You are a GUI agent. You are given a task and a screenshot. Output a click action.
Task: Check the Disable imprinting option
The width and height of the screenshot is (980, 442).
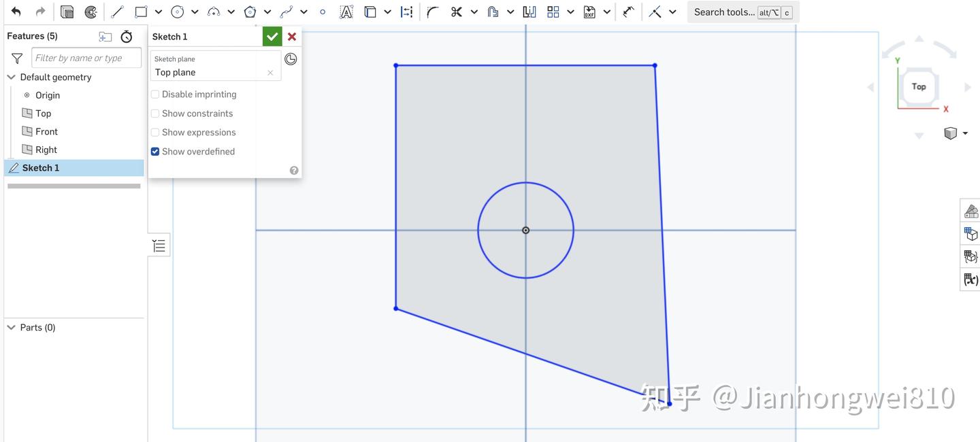(x=154, y=93)
